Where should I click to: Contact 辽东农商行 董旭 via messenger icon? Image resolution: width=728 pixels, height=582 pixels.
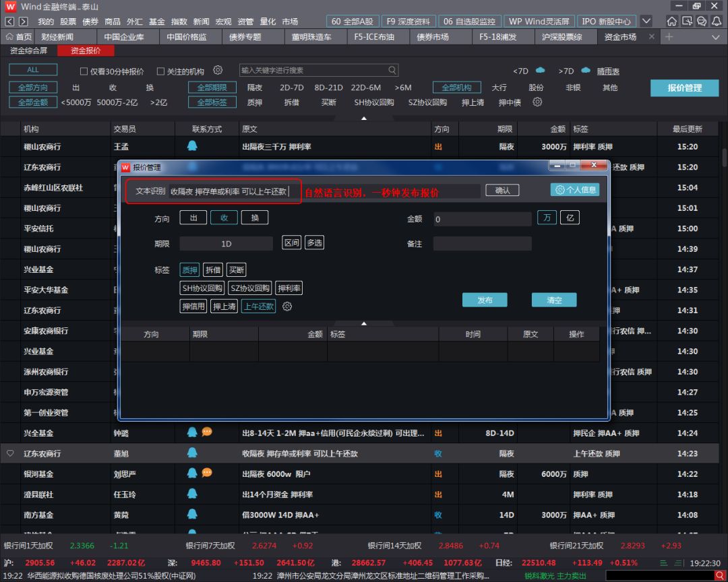191,453
